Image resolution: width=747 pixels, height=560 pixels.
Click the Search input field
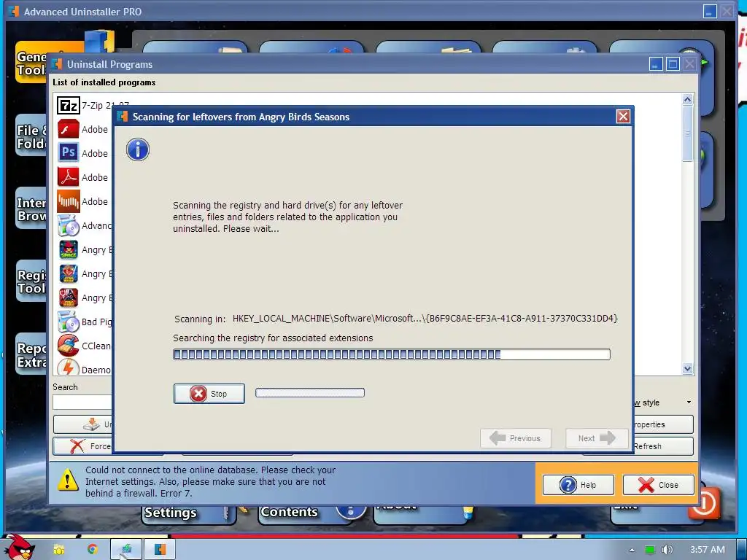point(82,402)
